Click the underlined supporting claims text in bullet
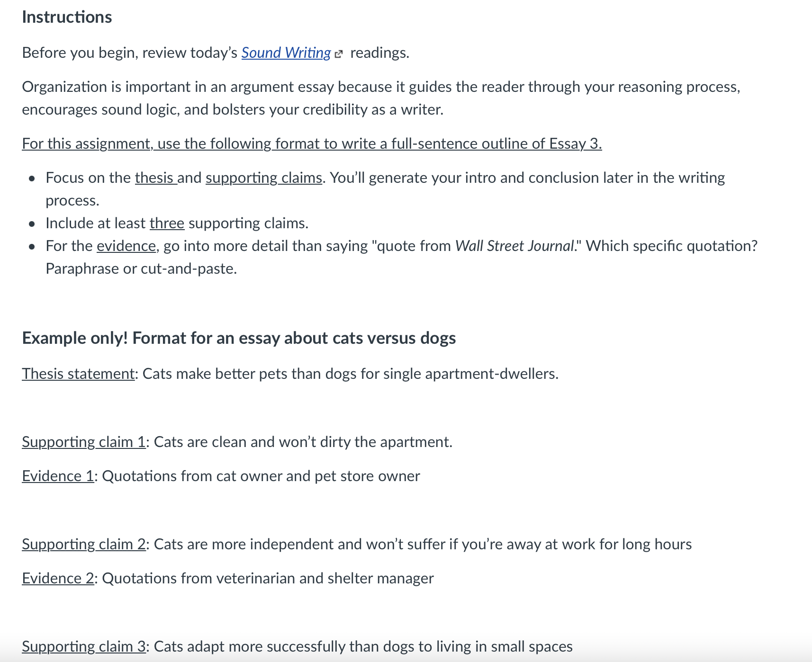 [264, 178]
